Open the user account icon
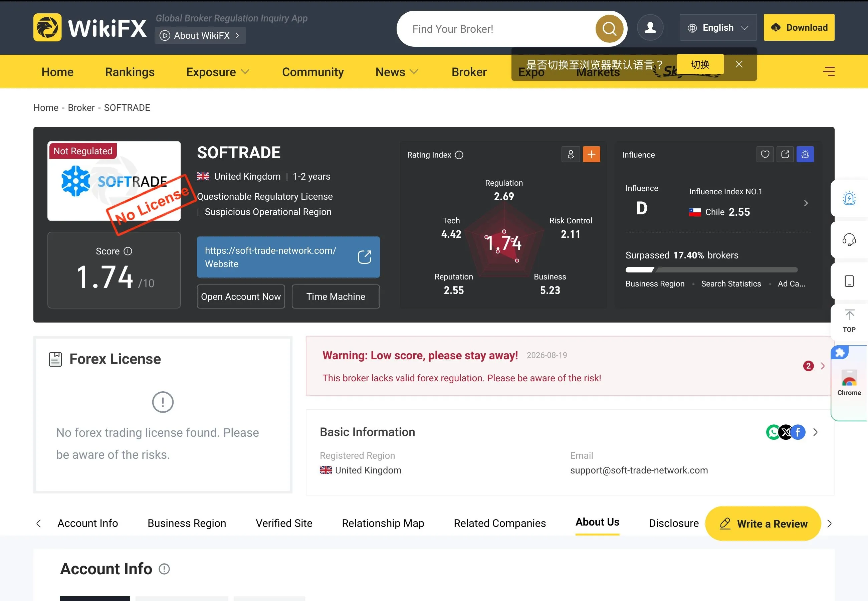 (650, 27)
